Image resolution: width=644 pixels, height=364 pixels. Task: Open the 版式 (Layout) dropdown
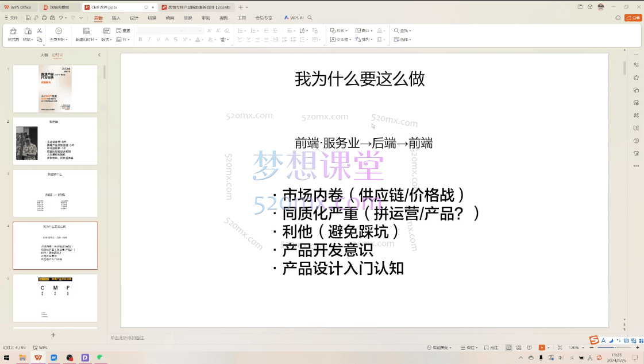click(x=107, y=38)
